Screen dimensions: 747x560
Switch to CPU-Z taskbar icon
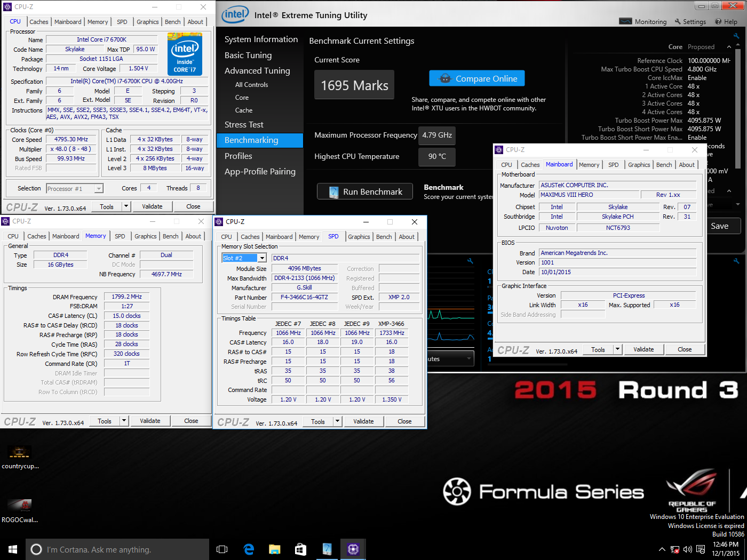pyautogui.click(x=353, y=549)
